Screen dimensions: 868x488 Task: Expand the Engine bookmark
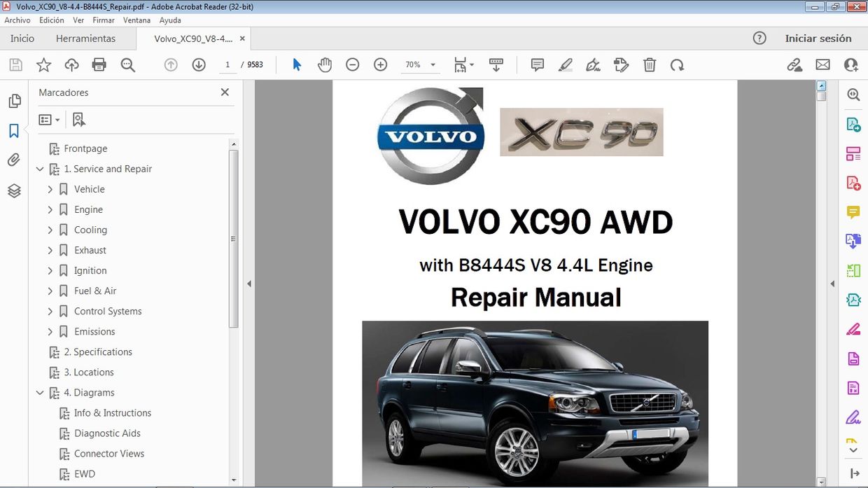pyautogui.click(x=50, y=209)
